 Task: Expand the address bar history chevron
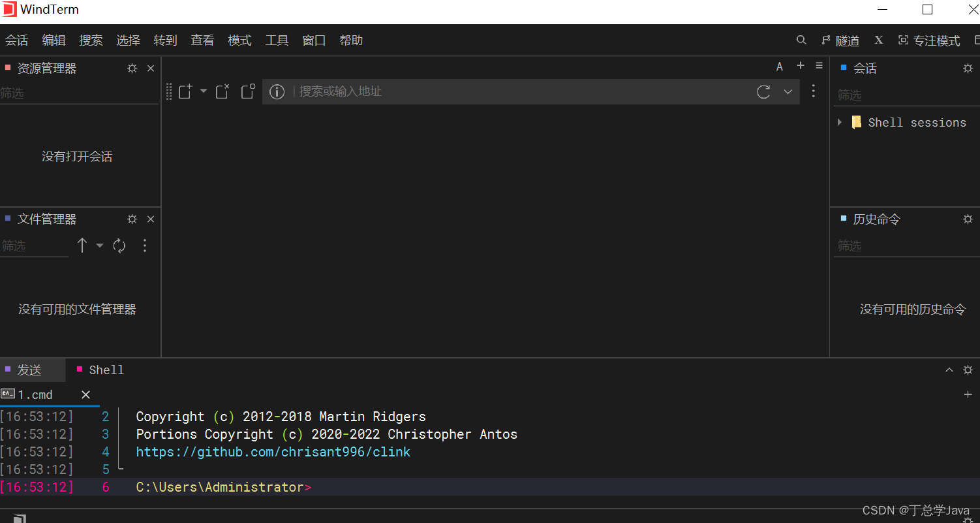(x=788, y=91)
